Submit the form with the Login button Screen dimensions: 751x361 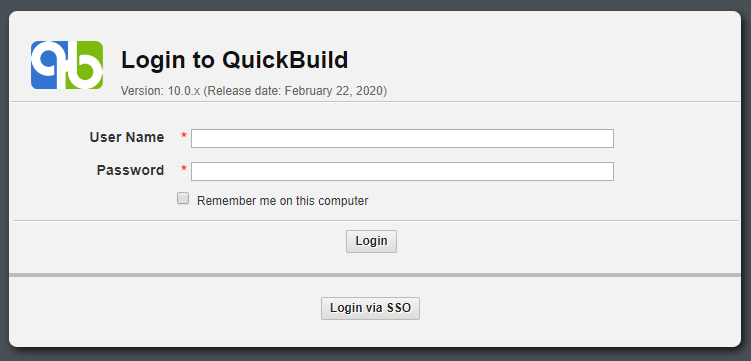371,241
